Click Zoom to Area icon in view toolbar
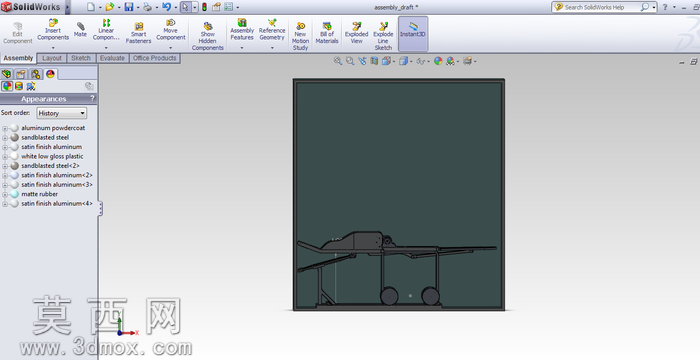The height and width of the screenshot is (360, 700). pyautogui.click(x=350, y=61)
